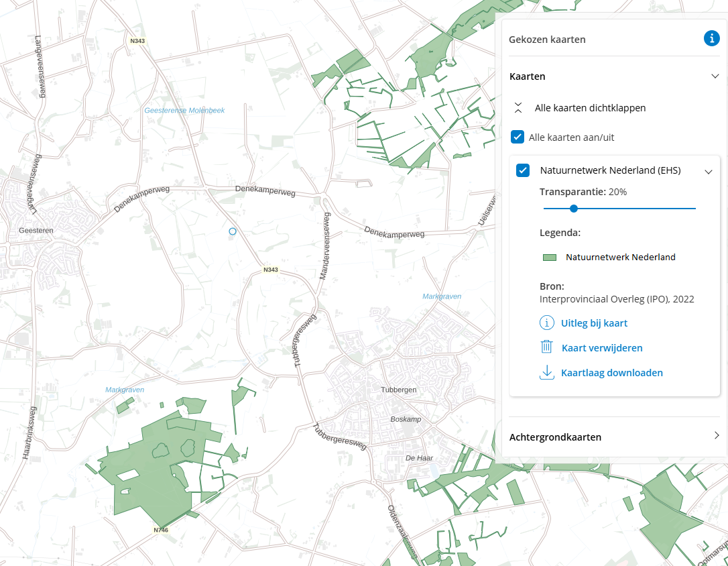Collapse the Natuurnetwerk Nederland (EHS) layer details
Viewport: 728px width, 566px height.
click(709, 172)
